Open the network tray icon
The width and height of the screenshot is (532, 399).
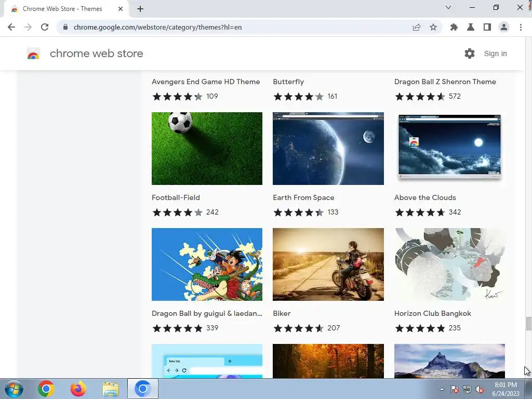click(x=467, y=389)
